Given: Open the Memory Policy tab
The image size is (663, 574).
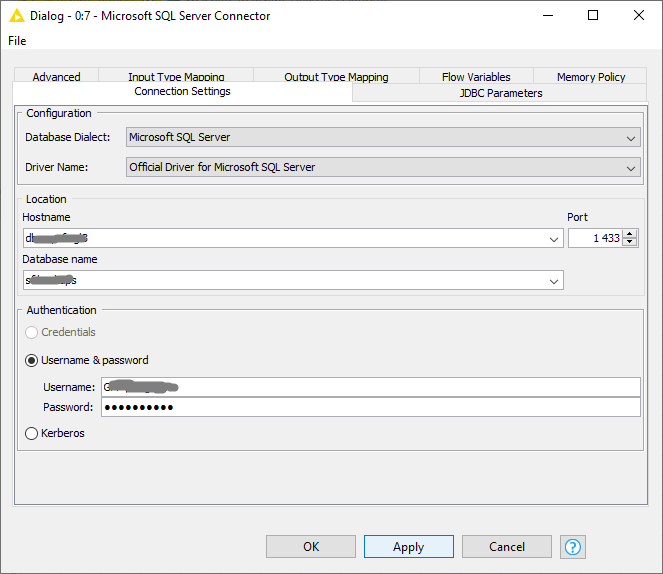Looking at the screenshot, I should click(591, 77).
